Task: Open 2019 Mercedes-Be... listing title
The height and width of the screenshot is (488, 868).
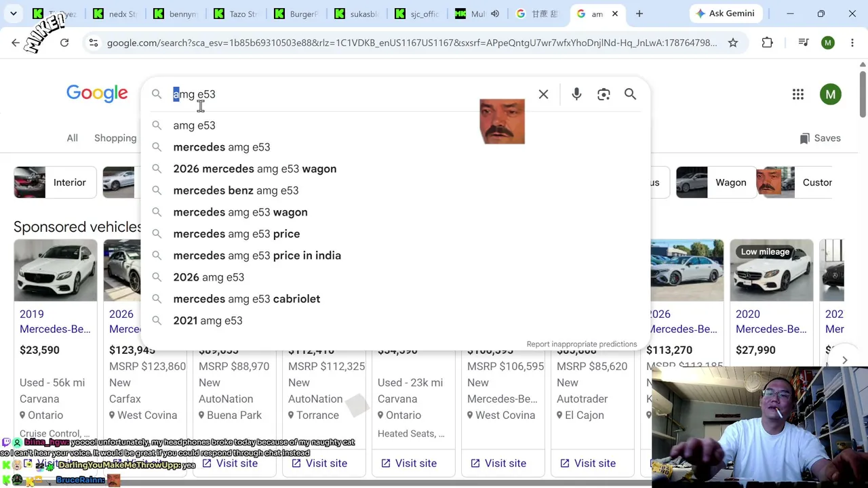Action: [x=55, y=322]
